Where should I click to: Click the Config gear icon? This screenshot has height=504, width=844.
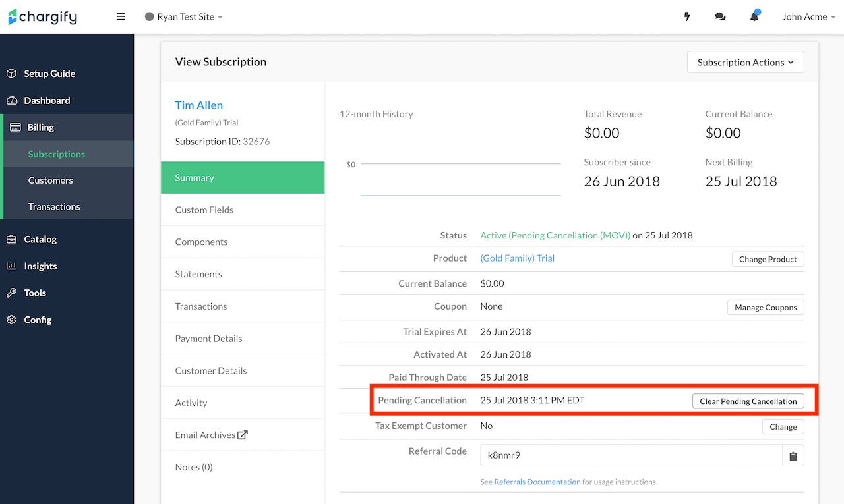(x=11, y=320)
